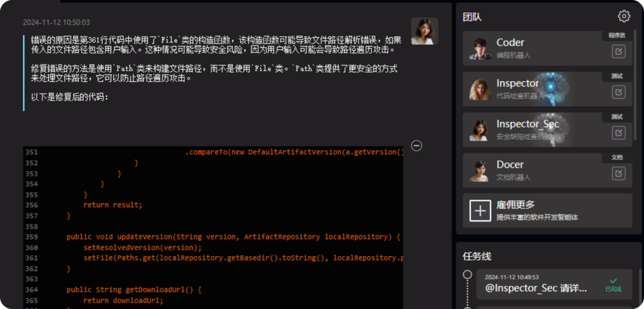Click the edit icon for Docer

pyautogui.click(x=619, y=173)
